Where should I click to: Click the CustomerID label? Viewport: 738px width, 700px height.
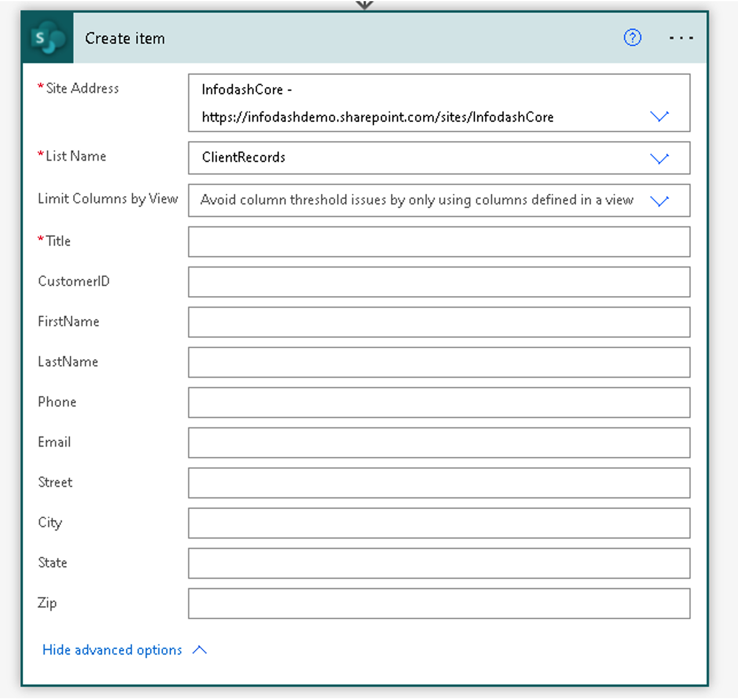[74, 282]
